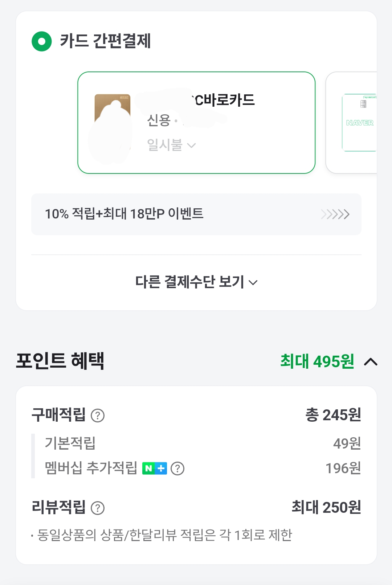
Task: Tap the 포인트 혜택 heading
Action: 60,361
